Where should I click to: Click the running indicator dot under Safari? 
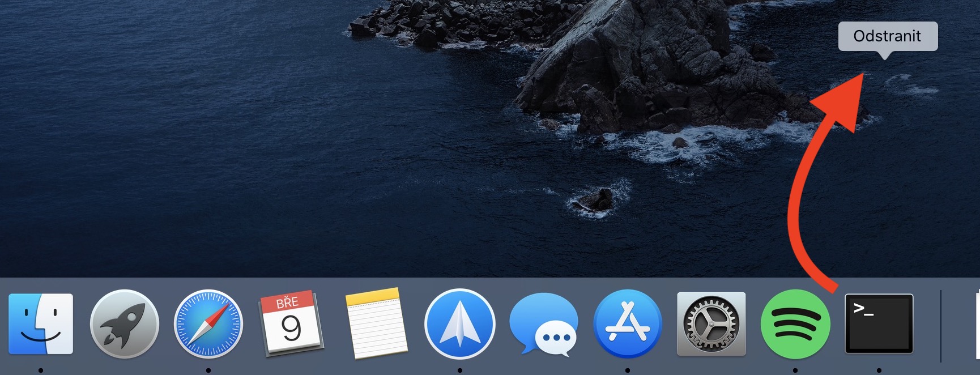[x=208, y=370]
